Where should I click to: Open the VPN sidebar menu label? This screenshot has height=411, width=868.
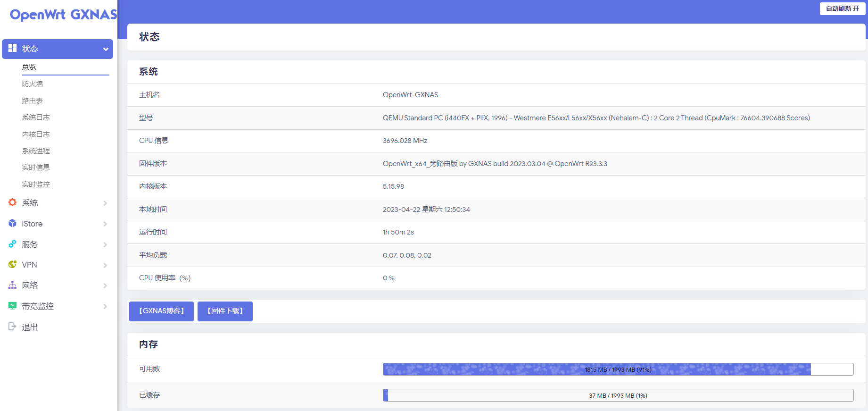[x=29, y=265]
